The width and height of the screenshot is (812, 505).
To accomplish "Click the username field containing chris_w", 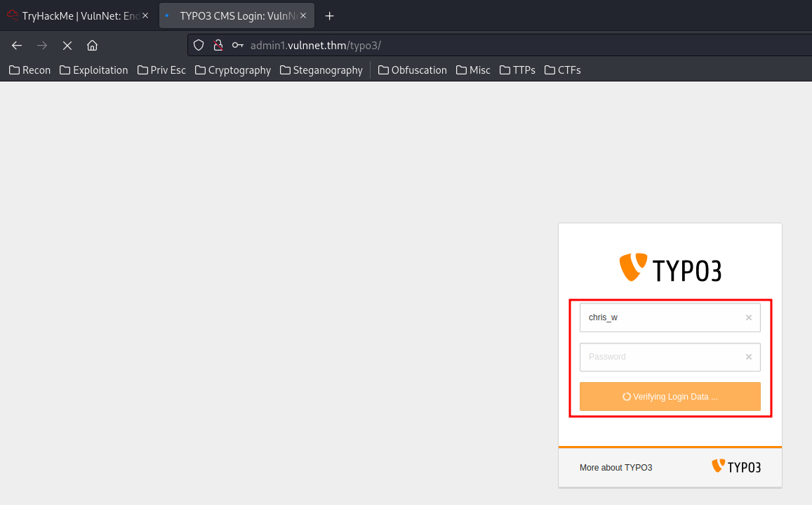I will [x=670, y=317].
